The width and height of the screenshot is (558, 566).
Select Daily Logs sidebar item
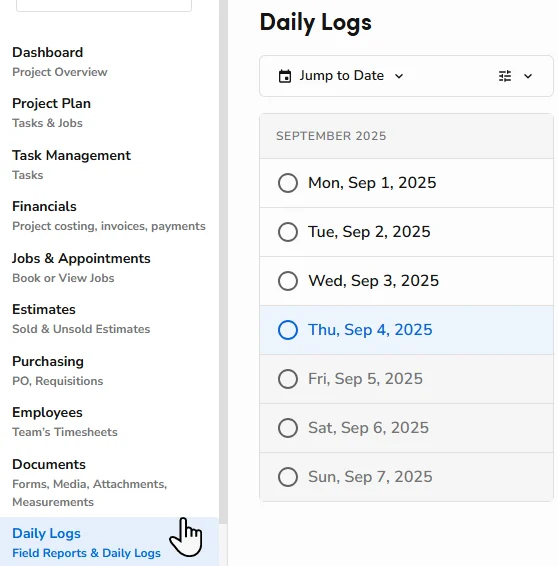click(x=109, y=541)
